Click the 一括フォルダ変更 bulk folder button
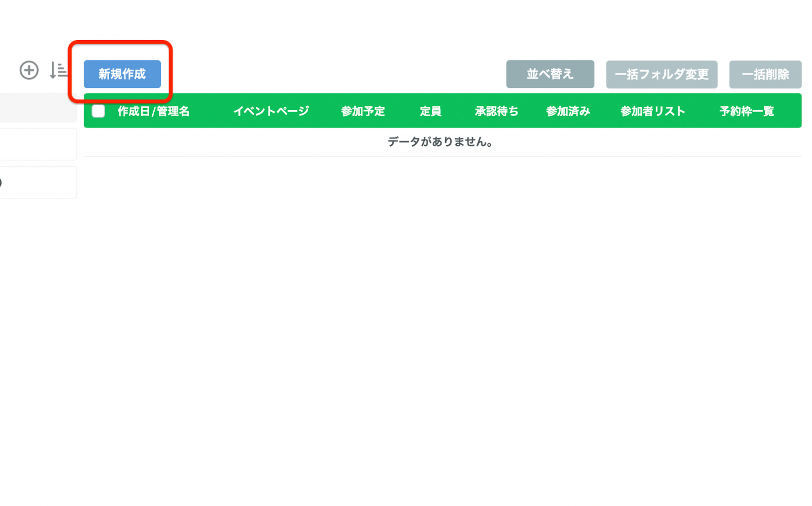Image resolution: width=812 pixels, height=506 pixels. 661,75
